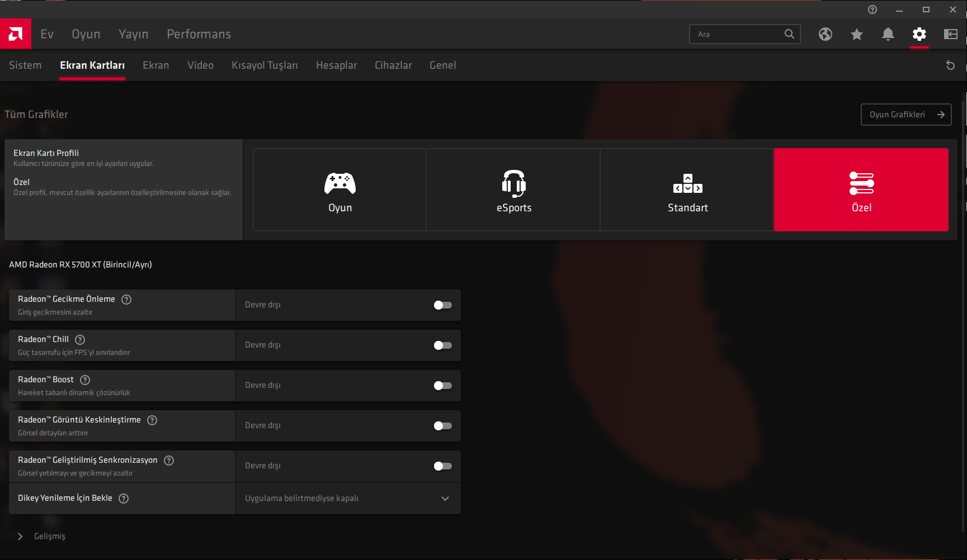Viewport: 967px width, 560px height.
Task: Switch to the Hesaplar tab
Action: [337, 65]
